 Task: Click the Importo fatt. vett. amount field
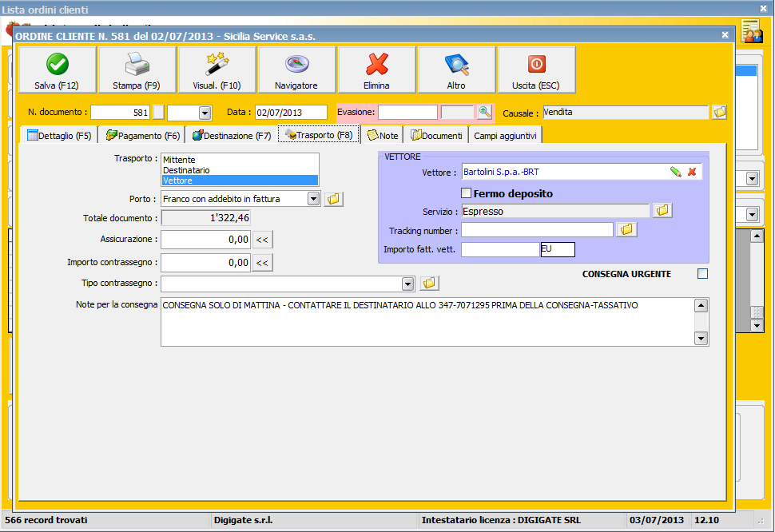500,249
